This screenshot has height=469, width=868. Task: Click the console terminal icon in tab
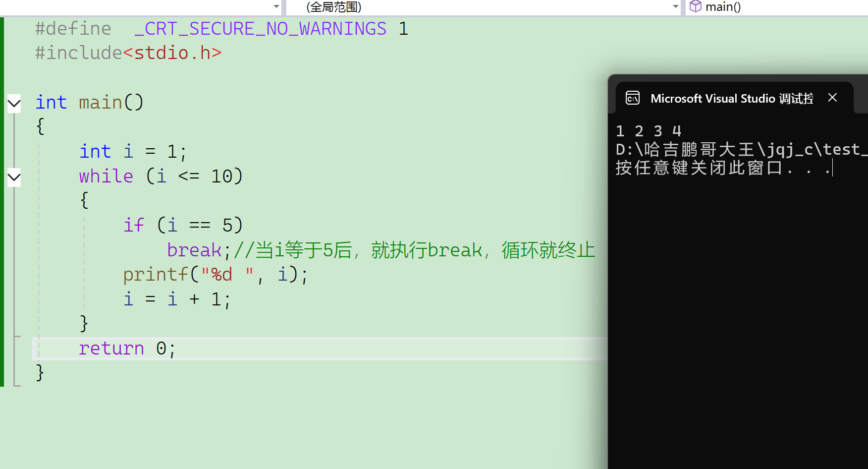(633, 98)
